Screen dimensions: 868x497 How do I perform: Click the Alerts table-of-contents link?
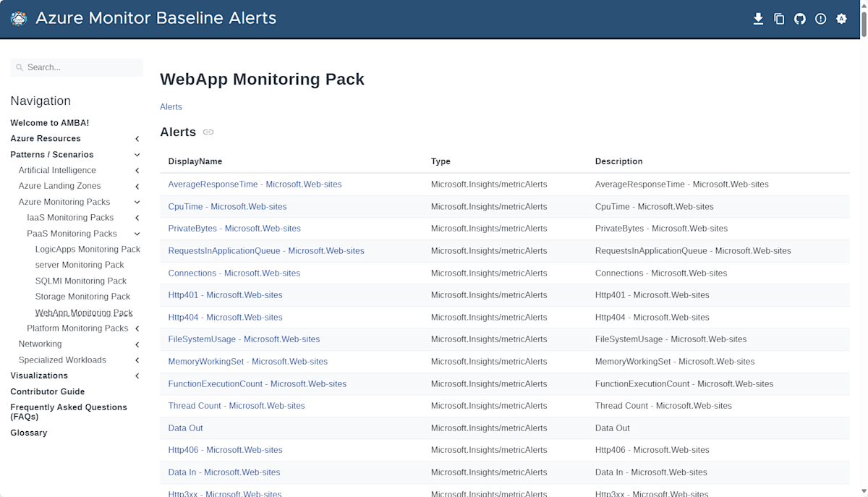171,106
